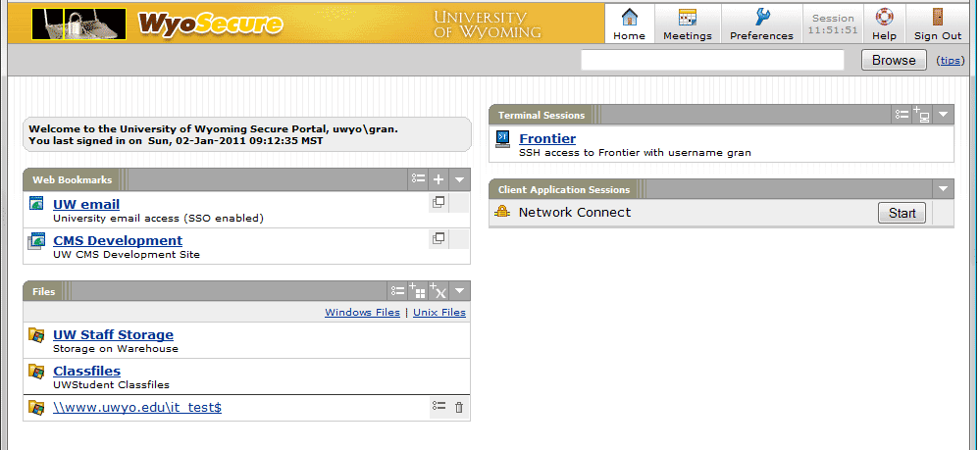980x450 pixels.
Task: Sign Out of WyoSecure
Action: point(938,24)
